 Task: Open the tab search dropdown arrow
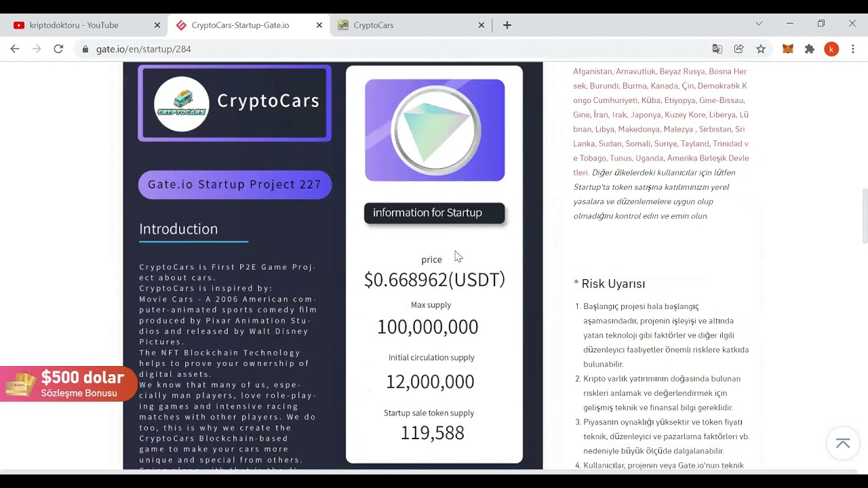(x=759, y=24)
